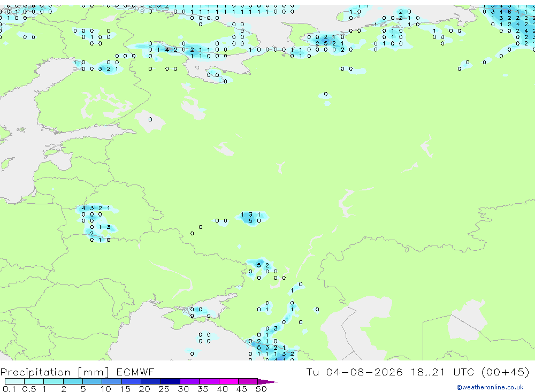
Task: Pick the 5 to 10 mm legend swatch
Action: pyautogui.click(x=93, y=381)
